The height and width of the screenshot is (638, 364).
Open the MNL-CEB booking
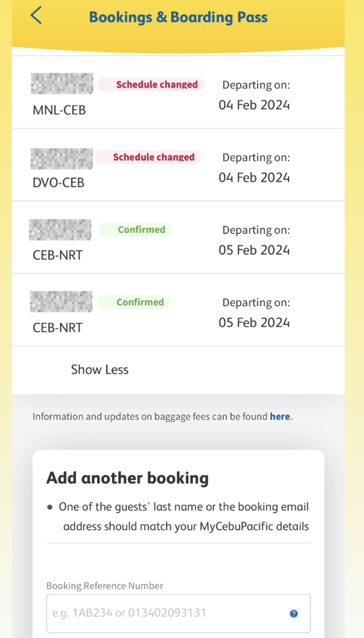[178, 92]
